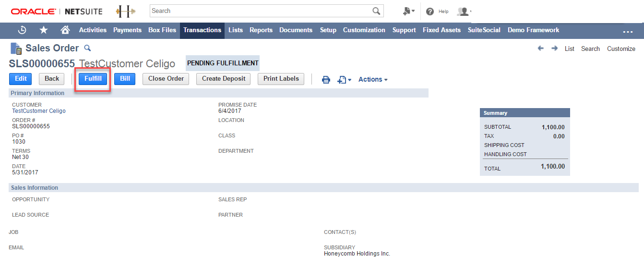The width and height of the screenshot is (644, 257).
Task: Click the Summary panel header
Action: (x=525, y=113)
